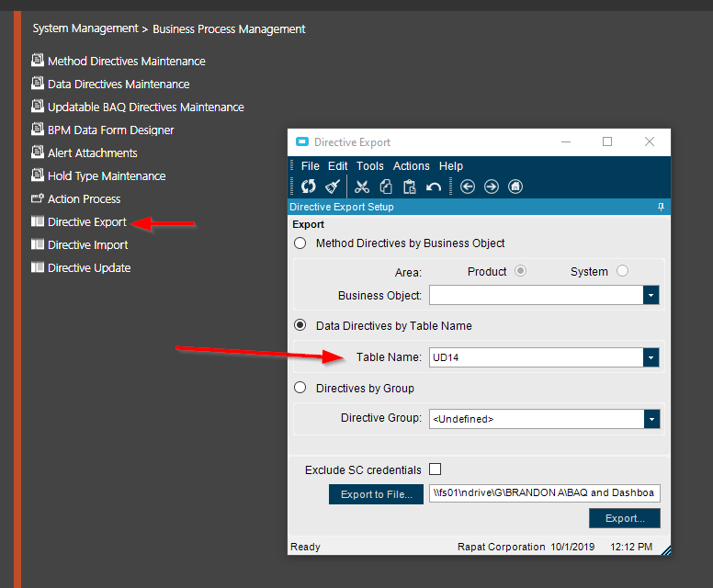Click the Copy toolbar icon
The width and height of the screenshot is (713, 588).
point(386,187)
